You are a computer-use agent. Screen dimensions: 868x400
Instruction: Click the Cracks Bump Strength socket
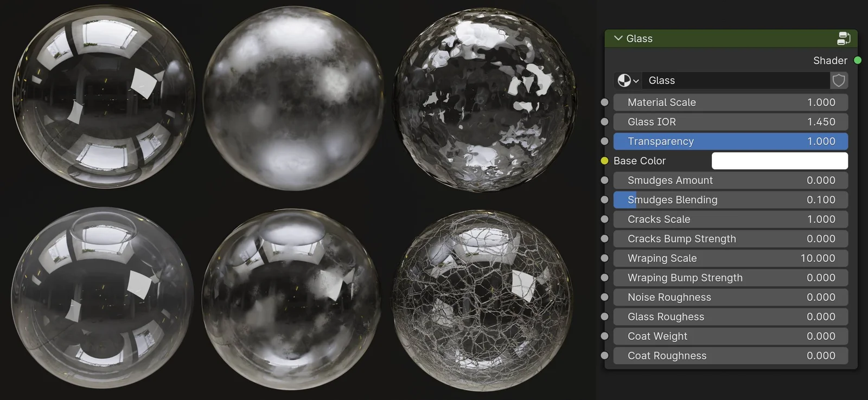click(x=604, y=239)
